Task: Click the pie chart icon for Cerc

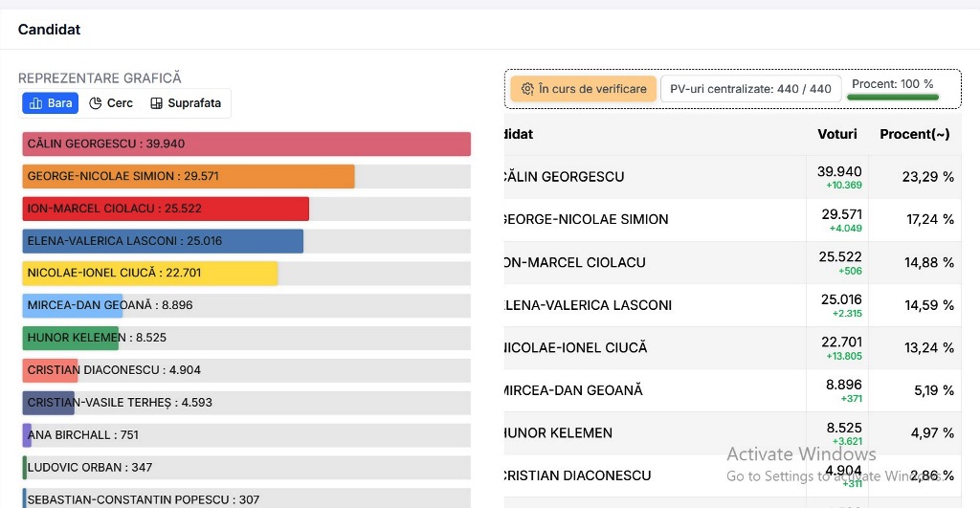Action: click(x=96, y=103)
